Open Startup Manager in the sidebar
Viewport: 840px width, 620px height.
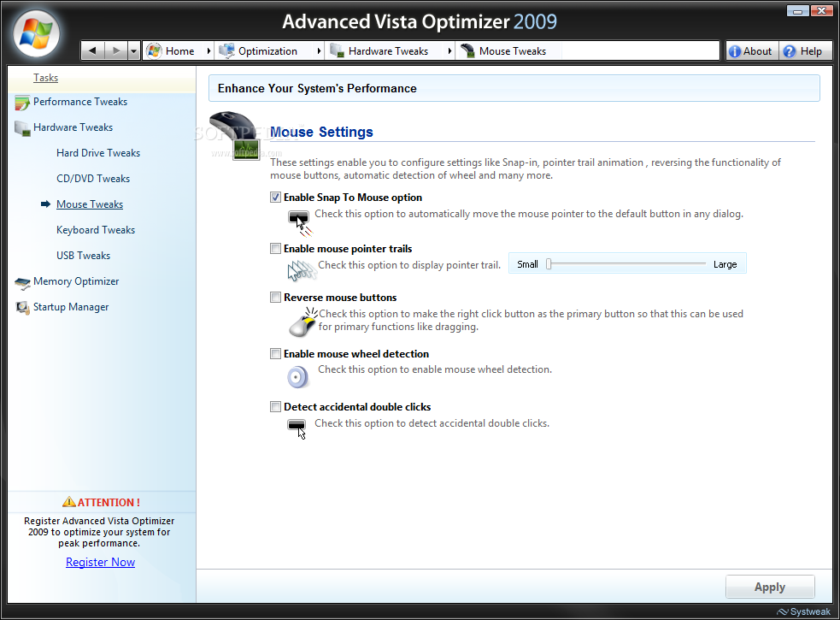[x=71, y=307]
